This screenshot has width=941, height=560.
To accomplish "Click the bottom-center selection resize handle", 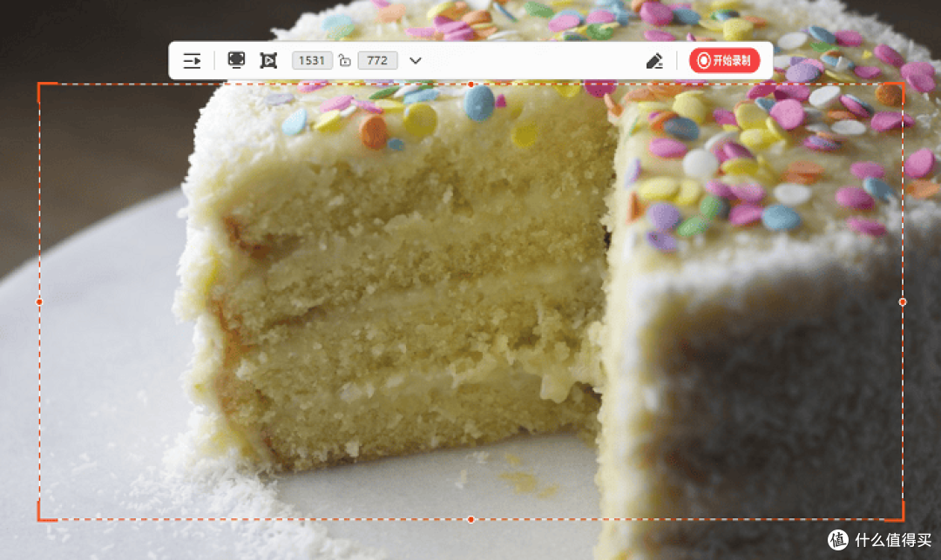I will 471,519.
